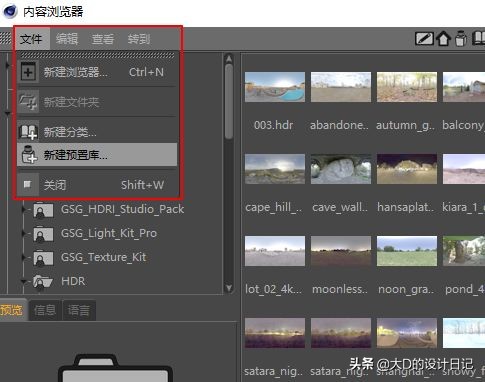Click the noon_gra.. file name label
The height and width of the screenshot is (382, 485).
point(406,289)
